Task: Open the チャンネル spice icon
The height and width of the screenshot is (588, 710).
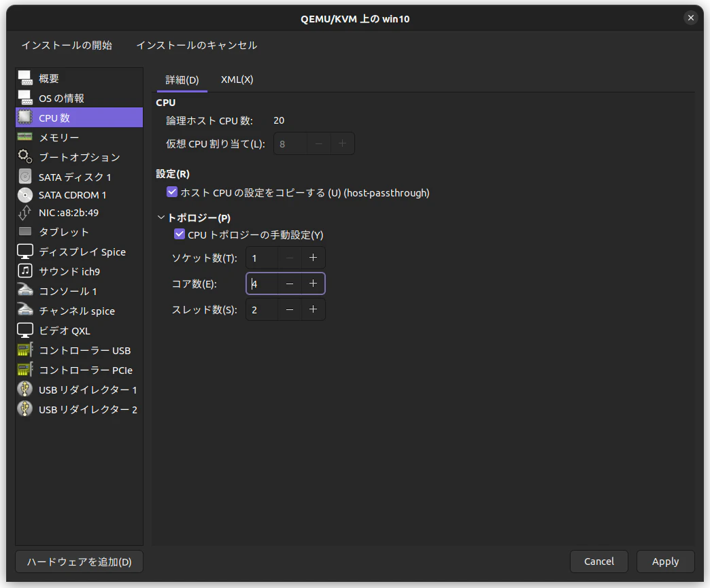Action: (x=25, y=311)
